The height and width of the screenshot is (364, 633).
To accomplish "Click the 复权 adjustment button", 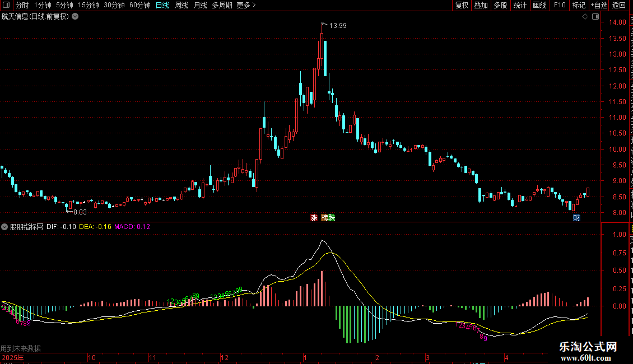I will coord(462,5).
